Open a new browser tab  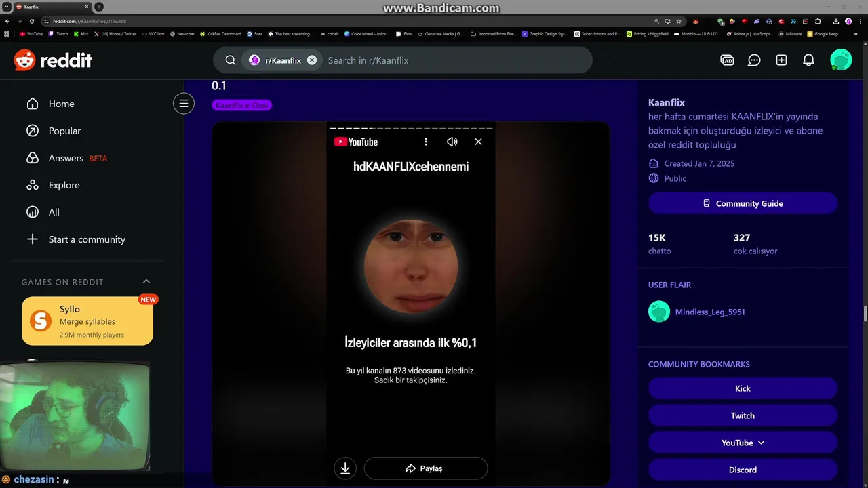point(99,7)
